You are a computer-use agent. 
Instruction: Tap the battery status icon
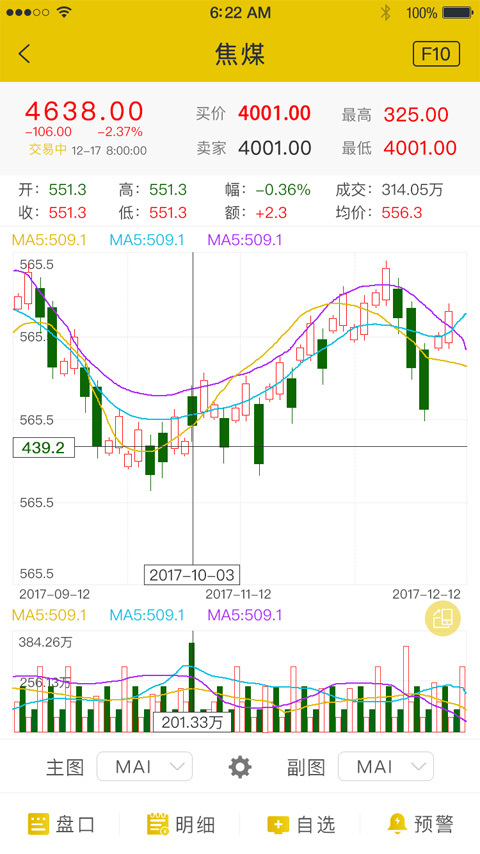point(458,13)
